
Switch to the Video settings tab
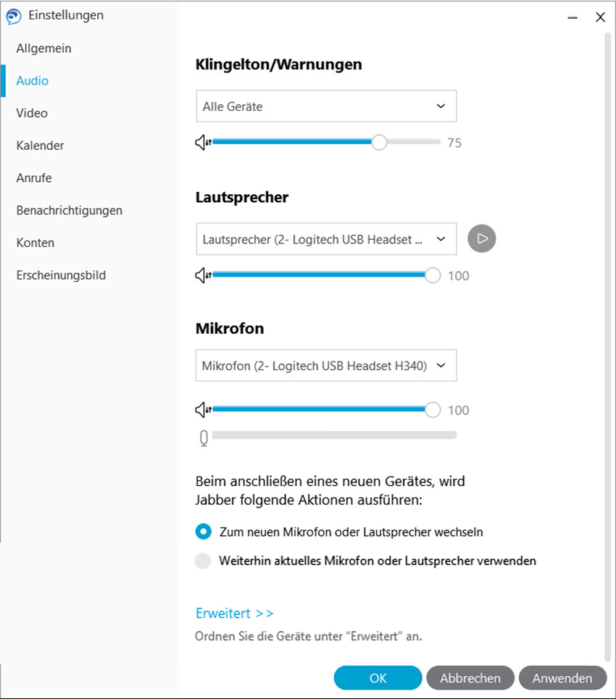coord(32,113)
